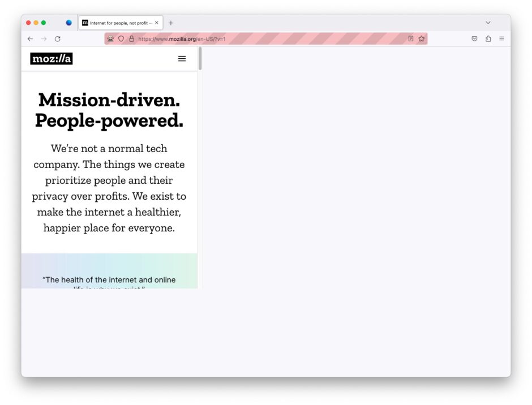Viewport: 532px width, 405px height.
Task: Click the Firefox View globe icon
Action: [x=69, y=23]
